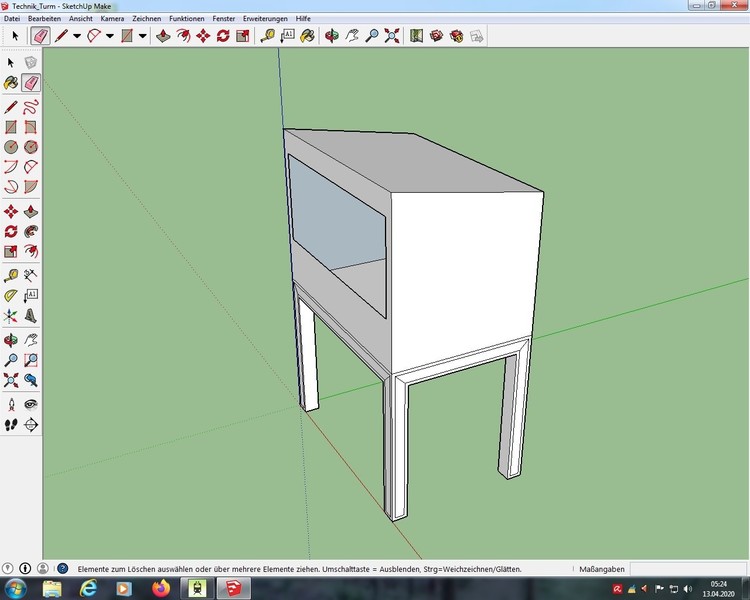750x600 pixels.
Task: Switch to SketchUp taskbar button
Action: pyautogui.click(x=233, y=589)
